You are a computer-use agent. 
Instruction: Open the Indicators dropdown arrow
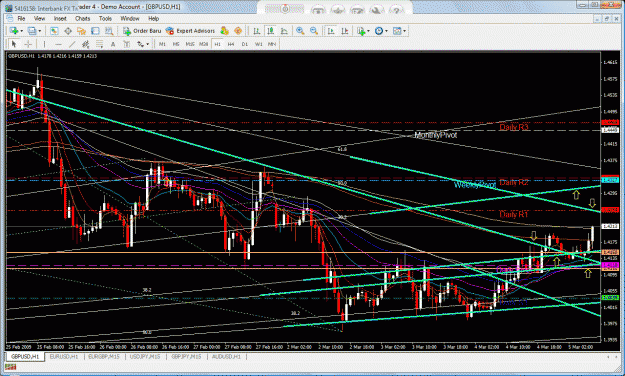368,31
